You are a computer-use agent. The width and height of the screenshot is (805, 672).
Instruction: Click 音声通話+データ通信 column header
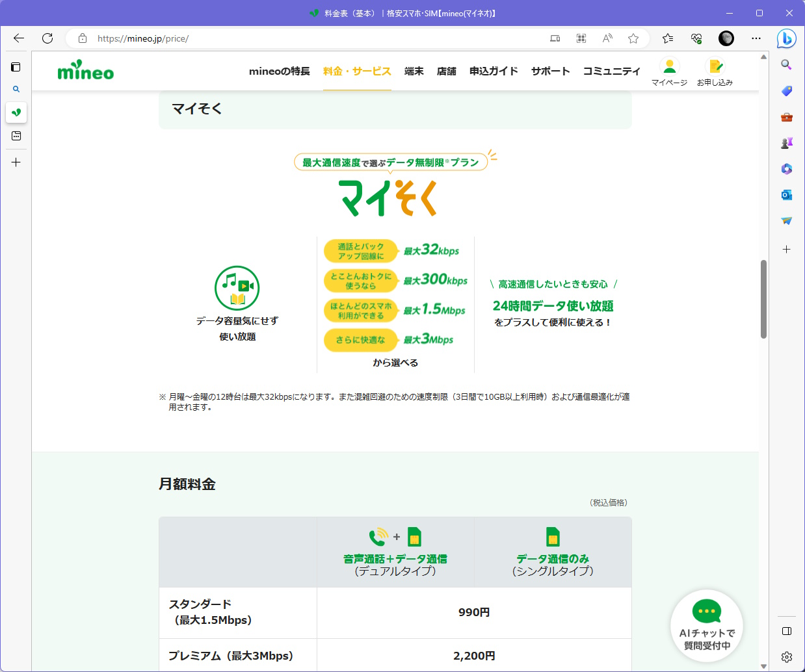(x=395, y=552)
